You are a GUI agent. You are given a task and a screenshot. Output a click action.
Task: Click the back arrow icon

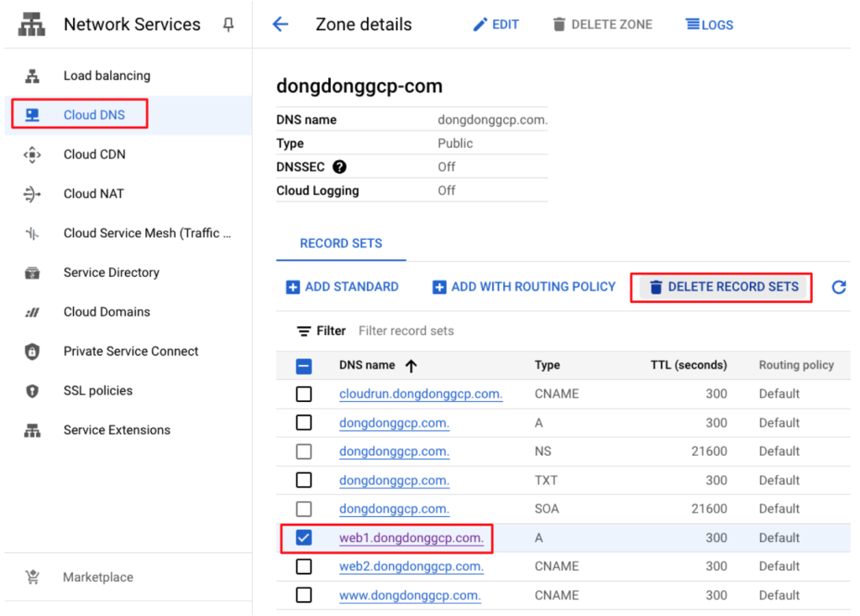pyautogui.click(x=281, y=24)
